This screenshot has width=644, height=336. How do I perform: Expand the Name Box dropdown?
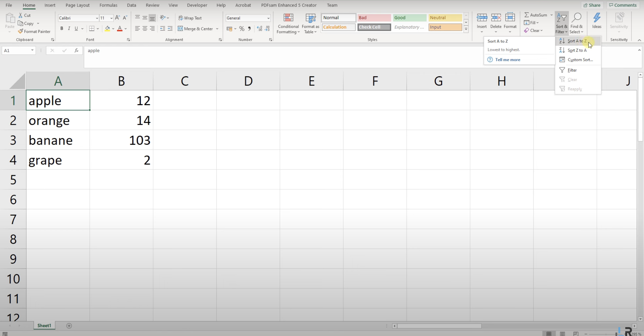pyautogui.click(x=32, y=50)
